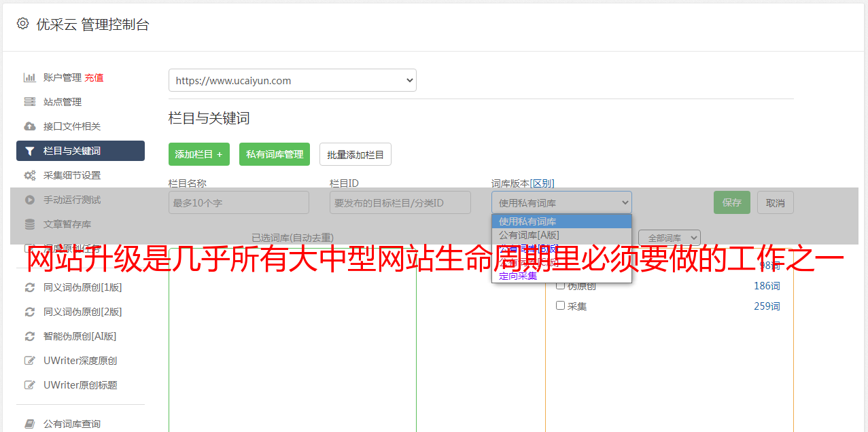Click the refresh icon for 同义词伪原创[2版]
The height and width of the screenshot is (432, 868).
[29, 312]
